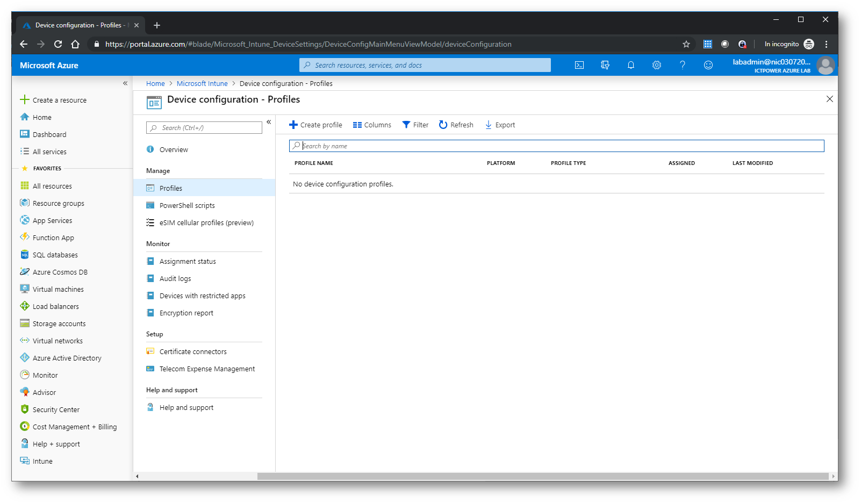Click Create profile button

315,125
